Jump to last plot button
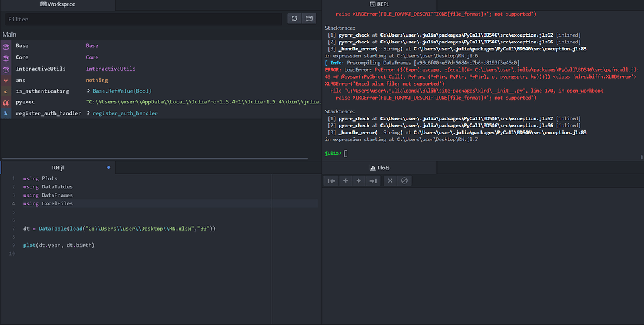 373,181
